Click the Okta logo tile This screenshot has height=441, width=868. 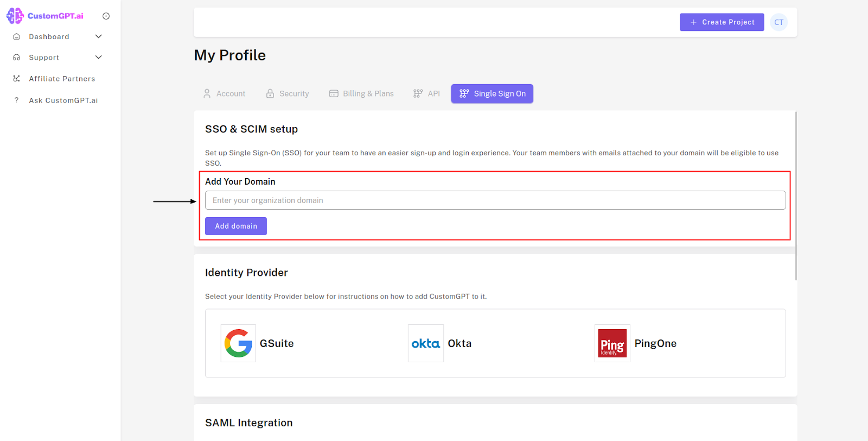426,343
